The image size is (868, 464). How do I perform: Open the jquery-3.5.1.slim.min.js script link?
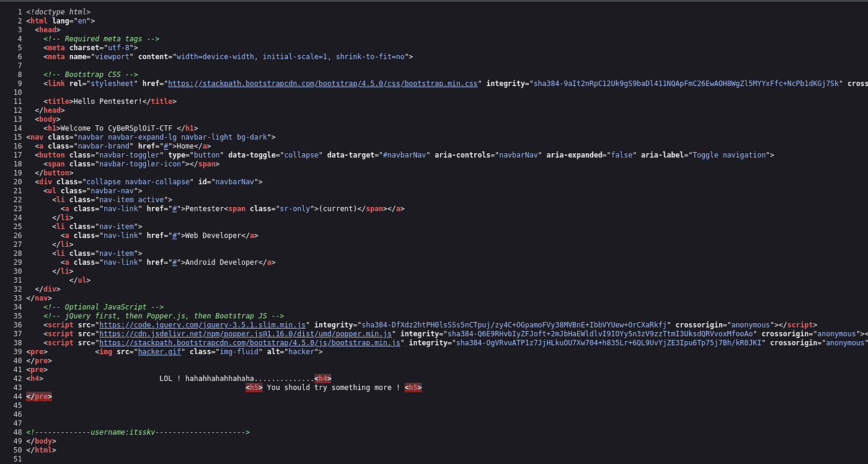(x=203, y=324)
